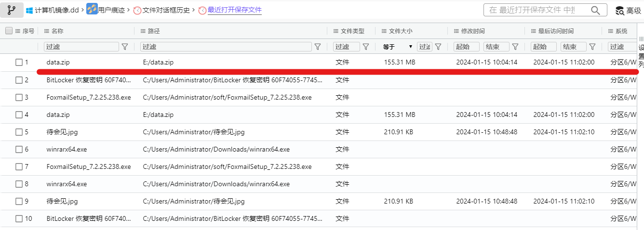This screenshot has width=644, height=230.
Task: Select FoxmailSetup_7.2.25.238.exe in row 7
Action: point(89,166)
